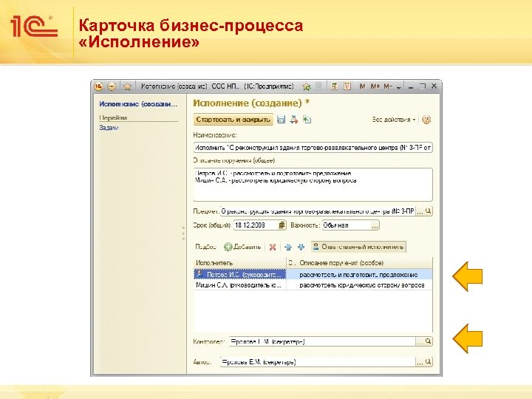Image resolution: width=532 pixels, height=399 pixels.
Task: Click the M+ memory button
Action: pyautogui.click(x=375, y=86)
